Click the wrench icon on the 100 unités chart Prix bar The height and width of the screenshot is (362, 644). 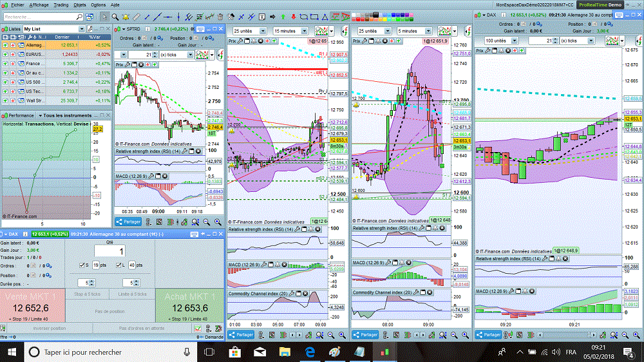[488, 50]
